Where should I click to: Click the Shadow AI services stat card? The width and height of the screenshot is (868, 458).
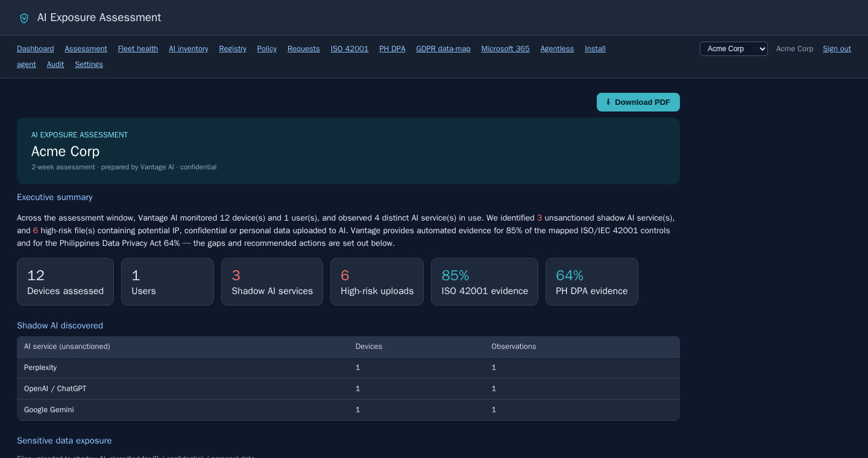272,282
